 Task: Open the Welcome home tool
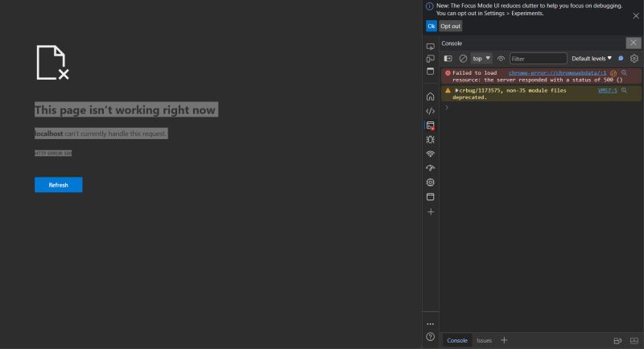[430, 96]
